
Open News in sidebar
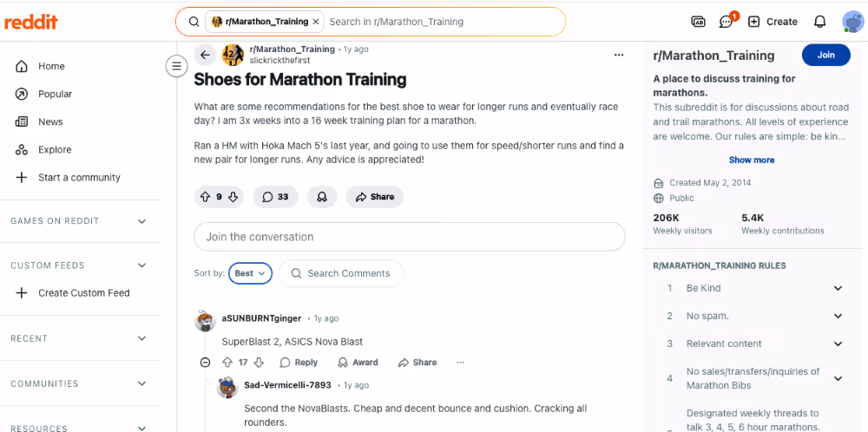[x=50, y=121]
